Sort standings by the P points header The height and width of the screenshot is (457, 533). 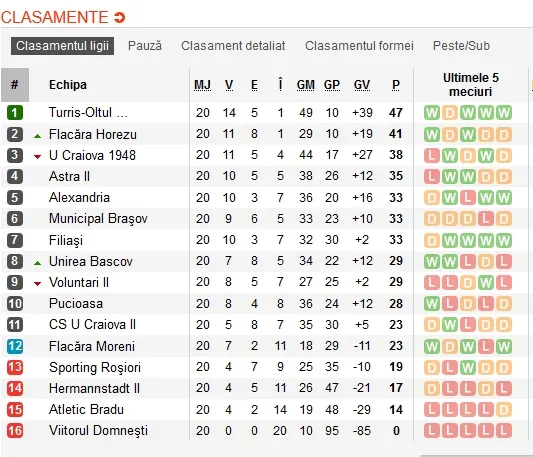396,85
